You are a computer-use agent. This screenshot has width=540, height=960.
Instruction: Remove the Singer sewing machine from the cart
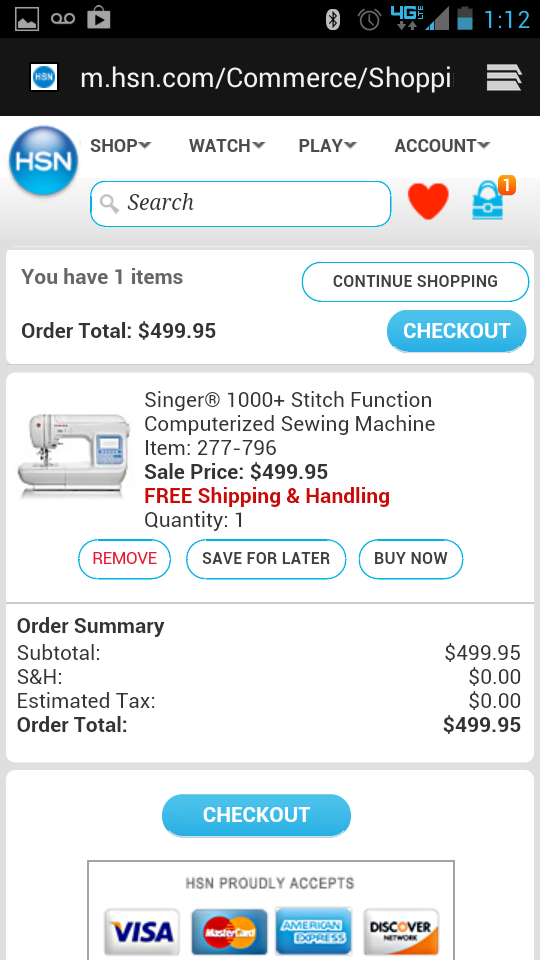[x=124, y=559]
